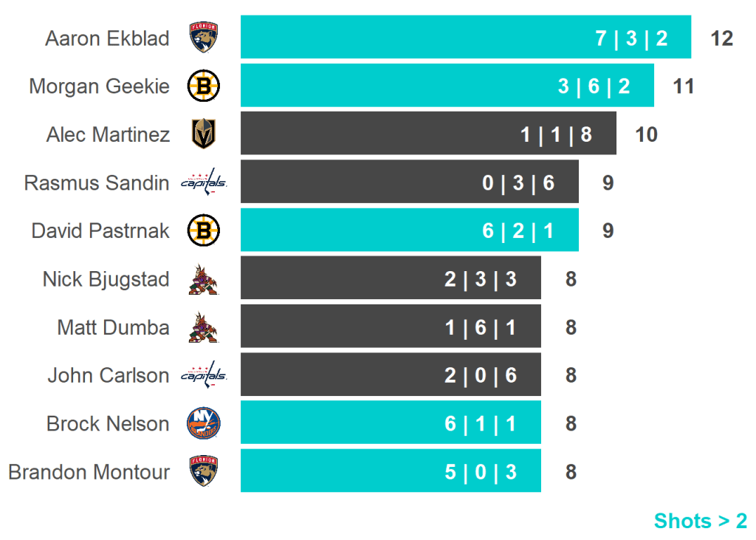Screen dimensions: 756x540
Task: Select David Pastrnak's teal bar reading 6 | 2 | 1
Action: 409,230
